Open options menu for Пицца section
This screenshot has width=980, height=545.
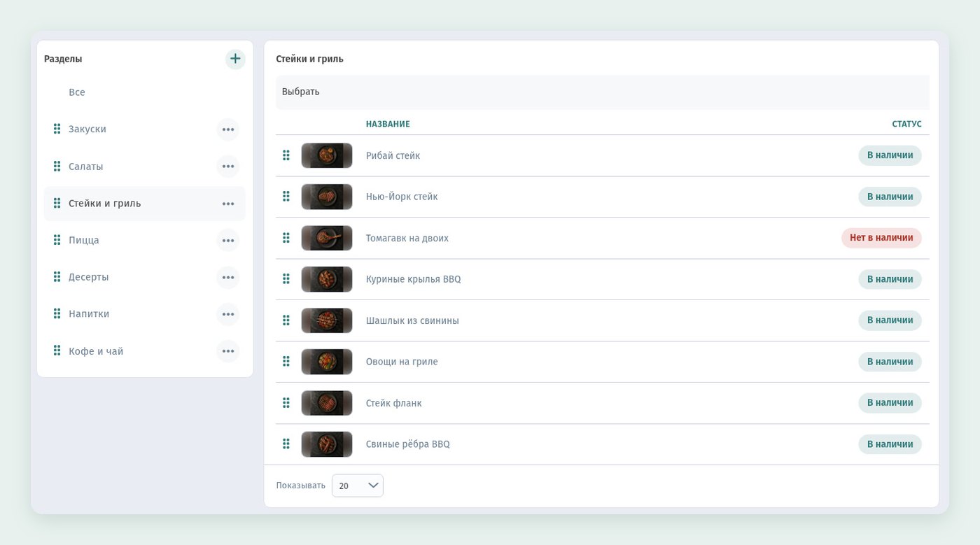pos(227,240)
